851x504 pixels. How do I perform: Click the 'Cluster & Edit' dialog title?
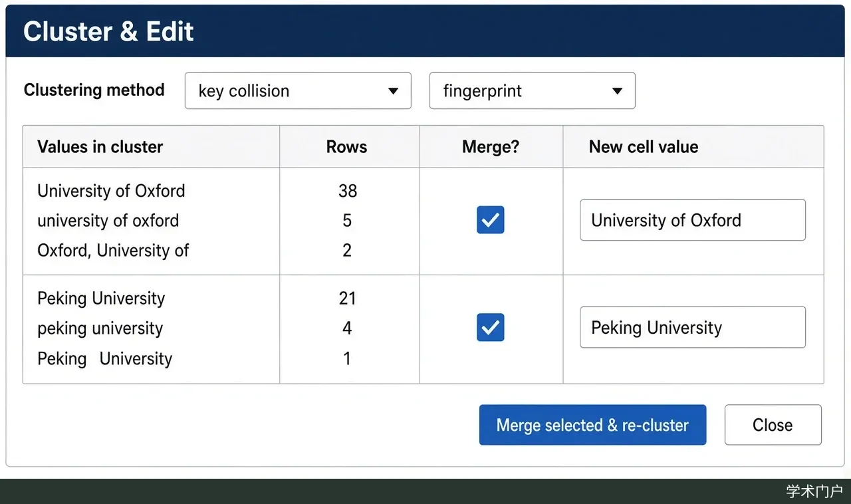tap(108, 31)
